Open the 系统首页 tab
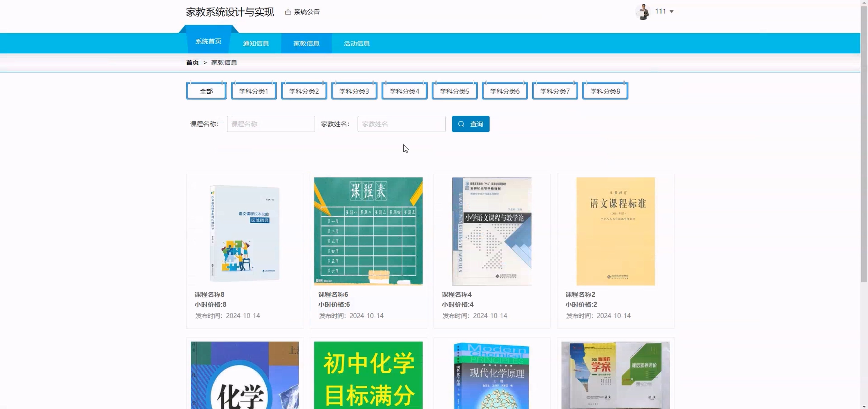This screenshot has width=868, height=409. pyautogui.click(x=208, y=42)
